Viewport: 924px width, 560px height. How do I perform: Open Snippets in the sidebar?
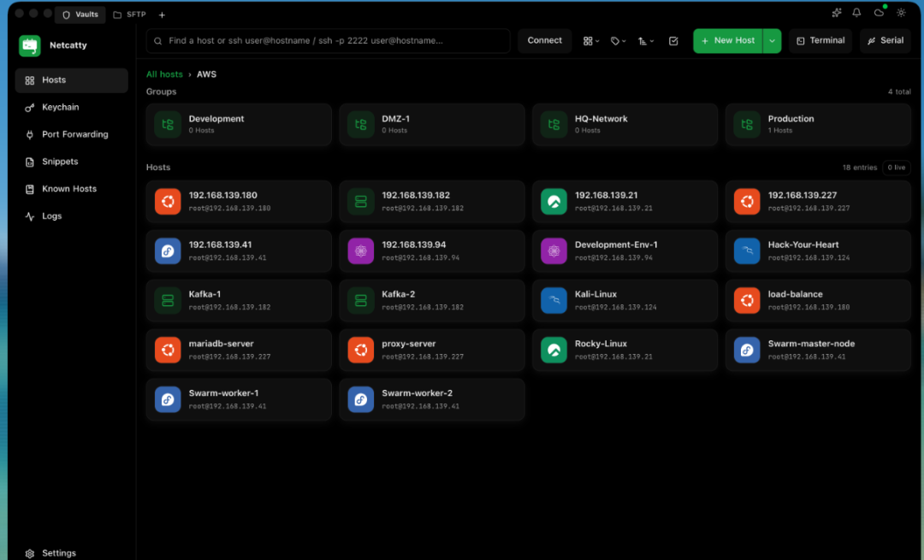(71, 162)
